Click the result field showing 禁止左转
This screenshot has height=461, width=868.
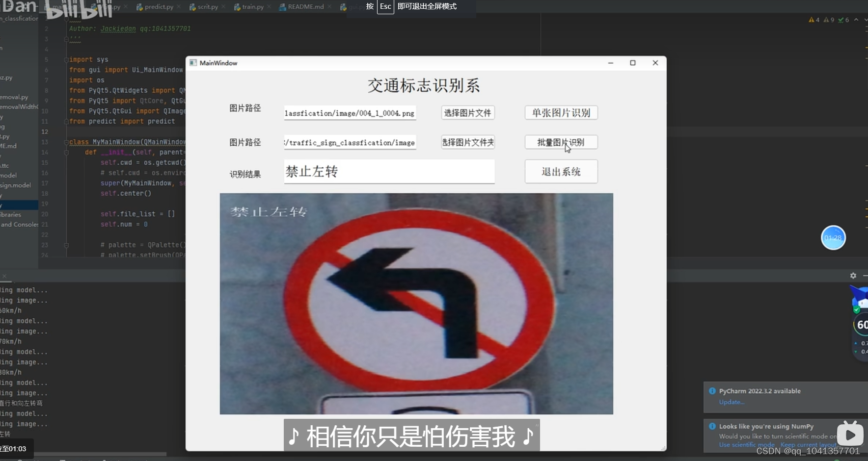389,172
